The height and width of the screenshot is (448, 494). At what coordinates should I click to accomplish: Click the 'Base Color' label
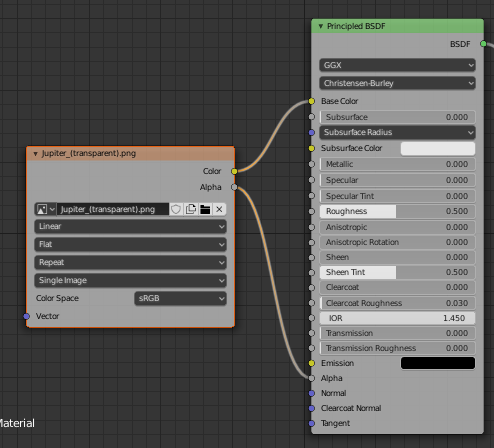339,101
